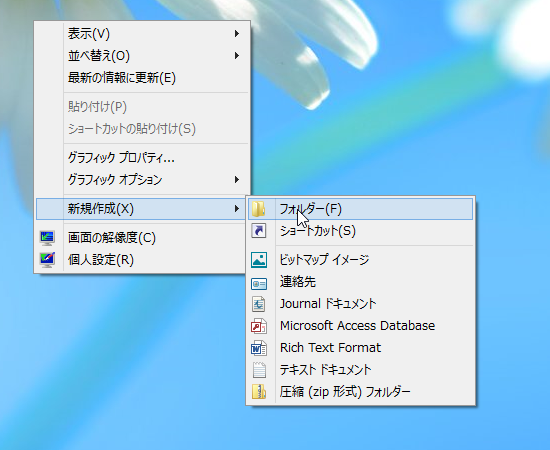
Task: Click the greyed 貼り付け(P) entry
Action: (x=142, y=107)
